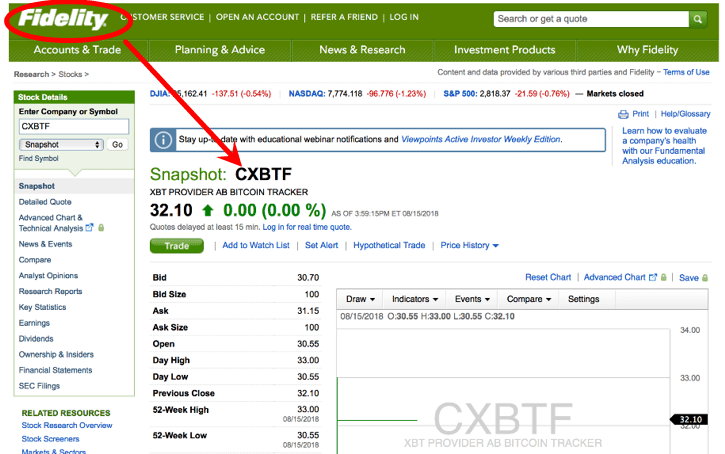The width and height of the screenshot is (725, 454).
Task: Click Hypothetical Trade link
Action: 389,245
